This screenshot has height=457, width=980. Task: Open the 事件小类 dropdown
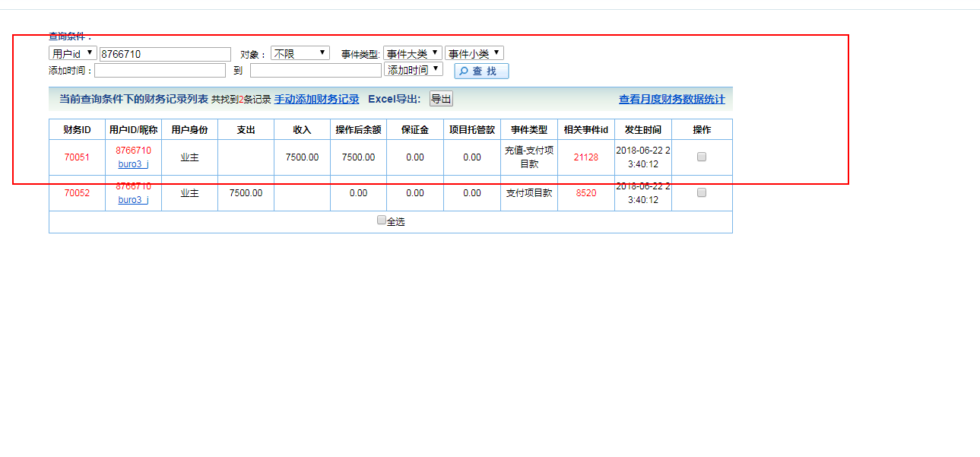(x=474, y=53)
